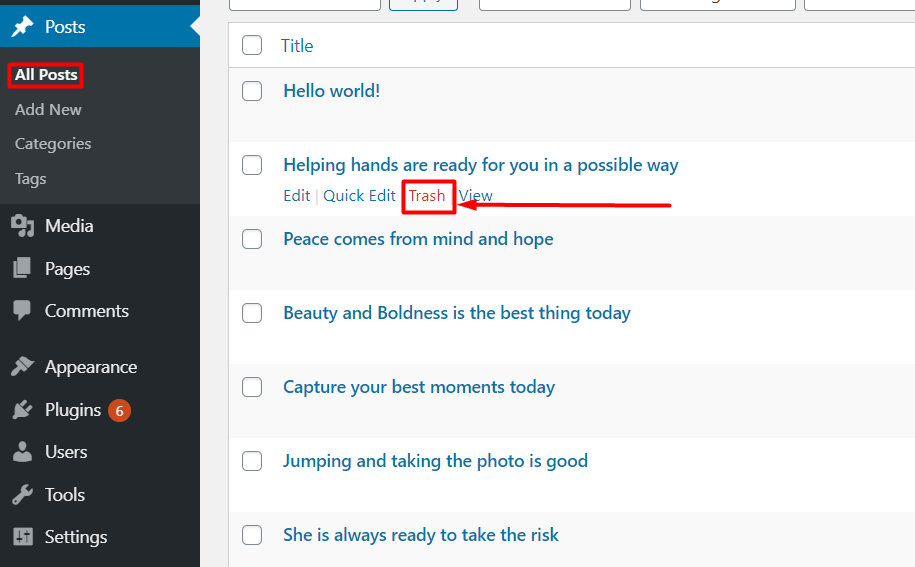The width and height of the screenshot is (915, 567).
Task: Click the Appearance brush icon
Action: [23, 366]
